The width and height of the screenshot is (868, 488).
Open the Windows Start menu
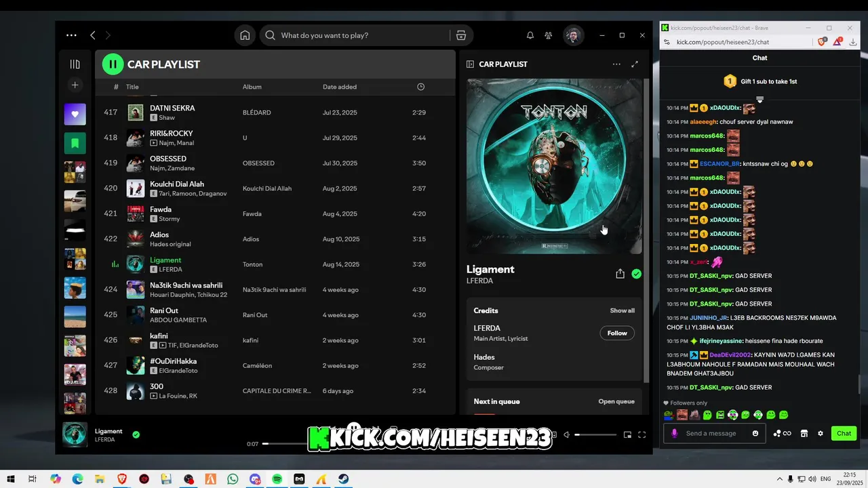point(11,479)
